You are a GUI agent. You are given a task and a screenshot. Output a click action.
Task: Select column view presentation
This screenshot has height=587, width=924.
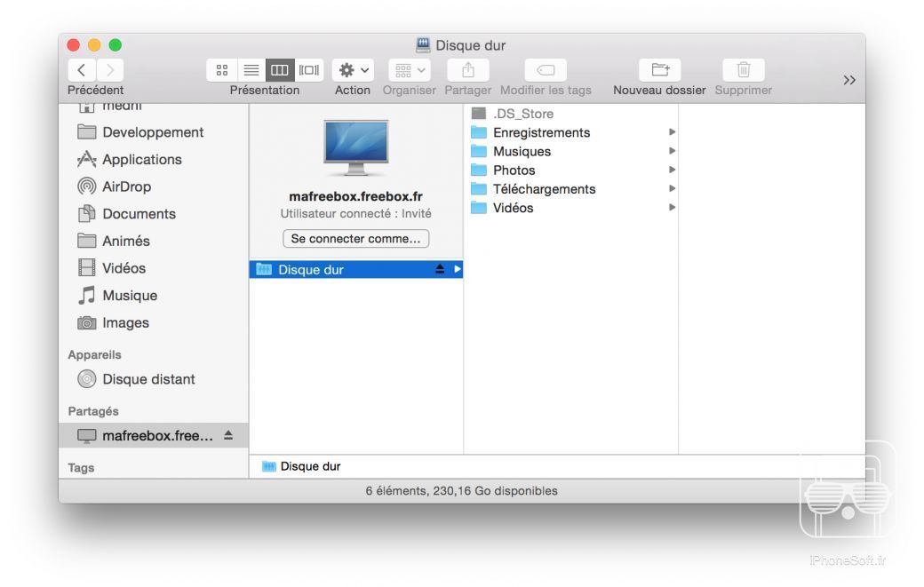coord(279,70)
